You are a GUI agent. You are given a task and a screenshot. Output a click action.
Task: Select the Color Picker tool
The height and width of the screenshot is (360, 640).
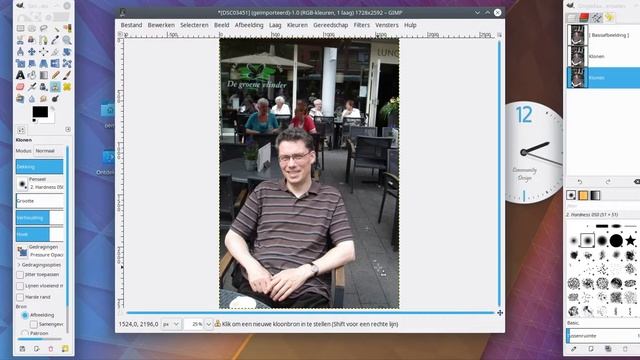[x=56, y=40]
